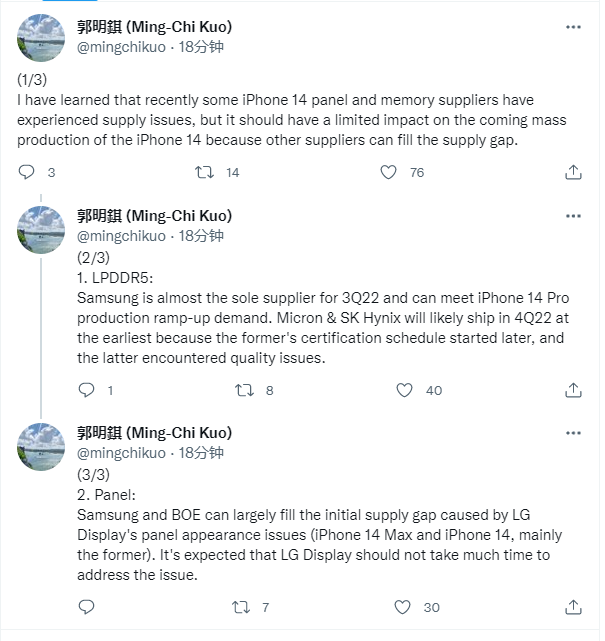Screen dimensions: 605x641
Task: Reply to the first (1/3) tweet
Action: tap(28, 173)
